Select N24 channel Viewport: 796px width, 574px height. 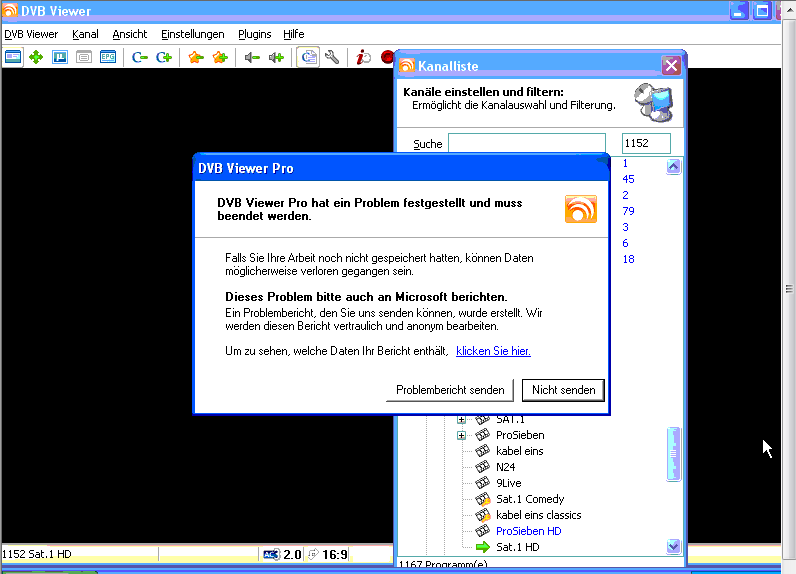pyautogui.click(x=506, y=467)
